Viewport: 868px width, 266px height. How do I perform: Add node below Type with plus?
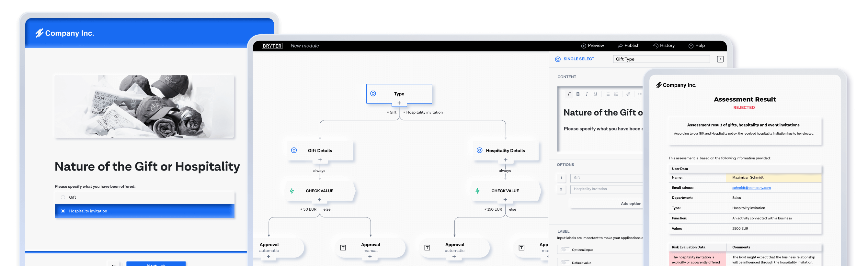coord(399,103)
